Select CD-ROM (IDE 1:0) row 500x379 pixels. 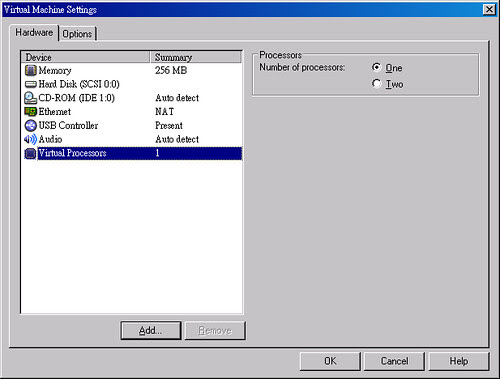click(132, 98)
